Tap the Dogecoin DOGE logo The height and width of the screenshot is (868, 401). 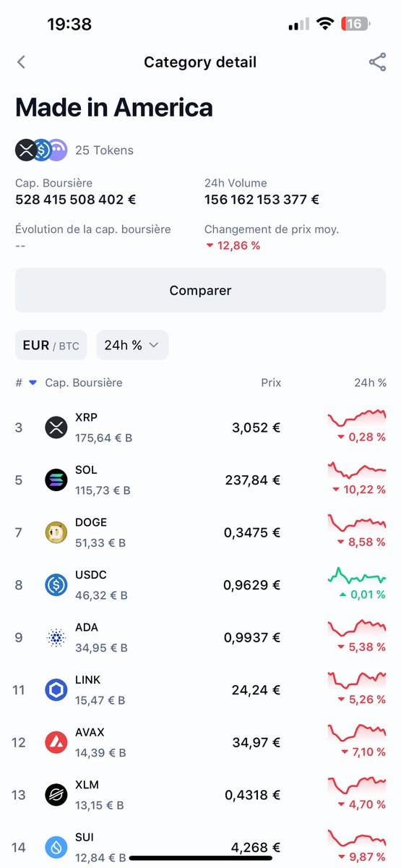pos(56,532)
